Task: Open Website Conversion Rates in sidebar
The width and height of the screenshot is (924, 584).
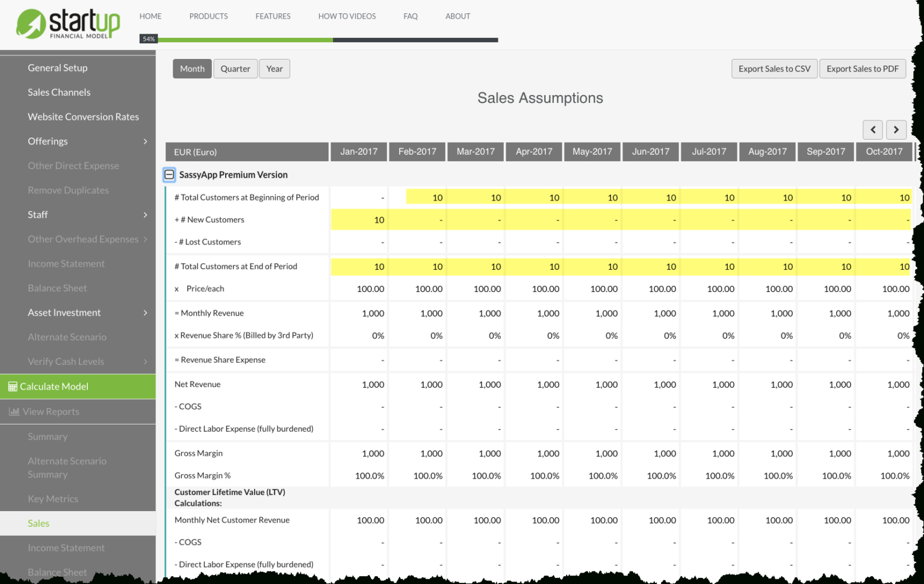Action: point(83,117)
